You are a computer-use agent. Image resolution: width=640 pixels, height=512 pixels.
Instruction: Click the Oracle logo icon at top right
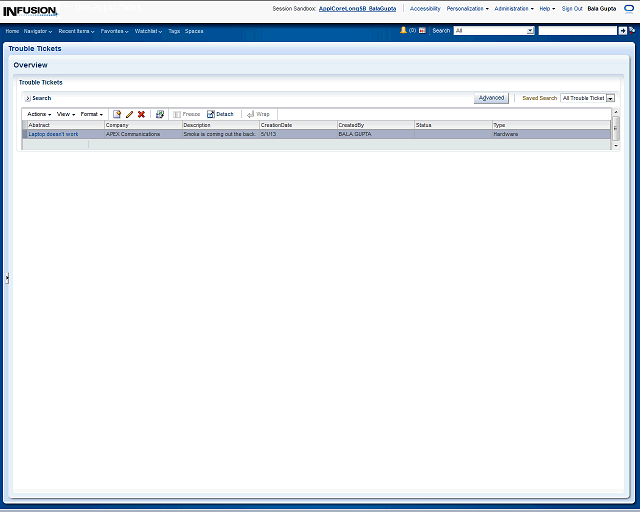pyautogui.click(x=629, y=9)
